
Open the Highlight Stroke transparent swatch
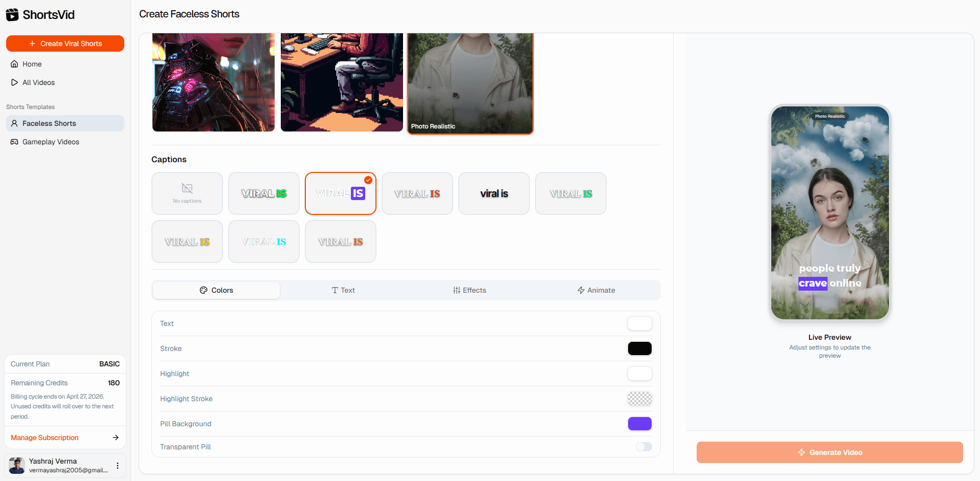[x=640, y=399]
